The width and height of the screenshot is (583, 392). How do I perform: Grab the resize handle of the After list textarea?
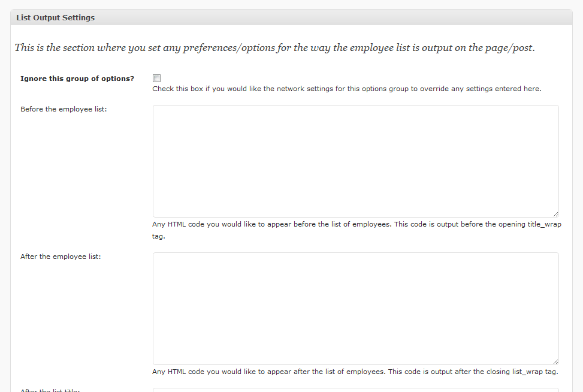555,361
